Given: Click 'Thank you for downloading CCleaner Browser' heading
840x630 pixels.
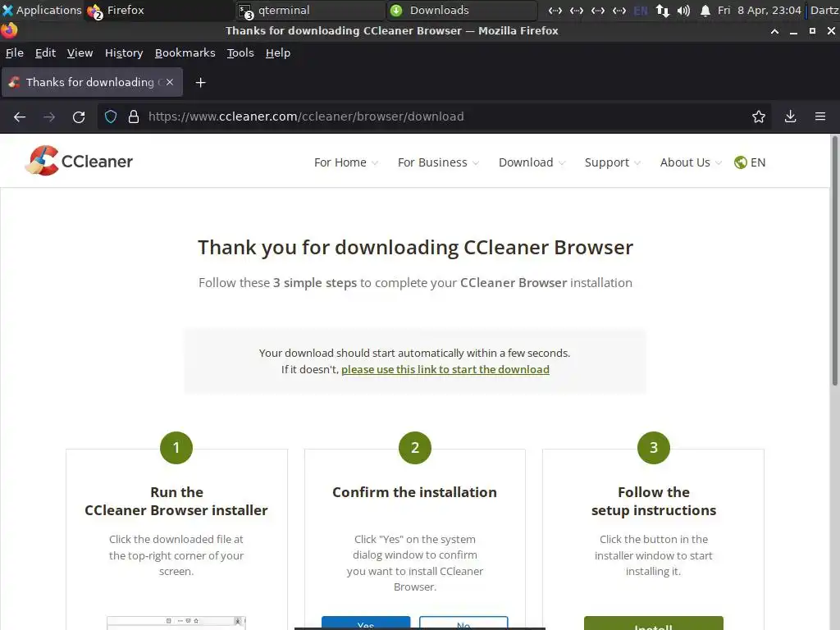Looking at the screenshot, I should [x=415, y=248].
